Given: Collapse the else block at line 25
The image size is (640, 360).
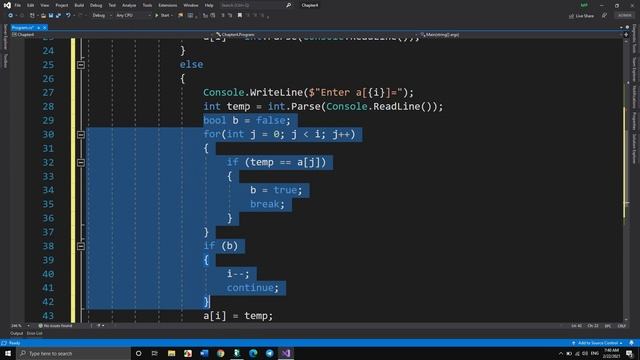Looking at the screenshot, I should (x=81, y=65).
